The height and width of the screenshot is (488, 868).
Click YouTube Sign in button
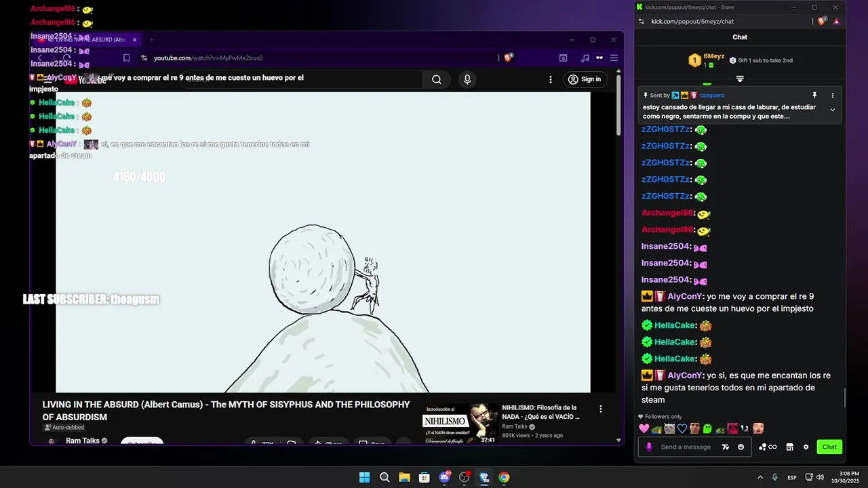pos(585,79)
